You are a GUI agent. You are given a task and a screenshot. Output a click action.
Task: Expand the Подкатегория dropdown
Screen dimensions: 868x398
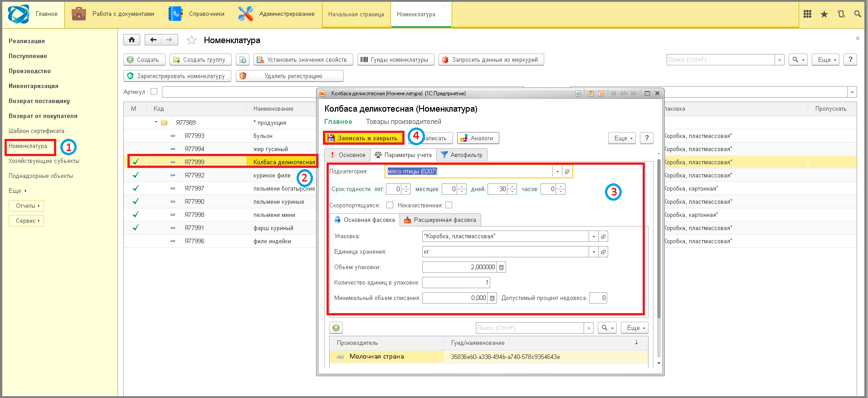557,172
